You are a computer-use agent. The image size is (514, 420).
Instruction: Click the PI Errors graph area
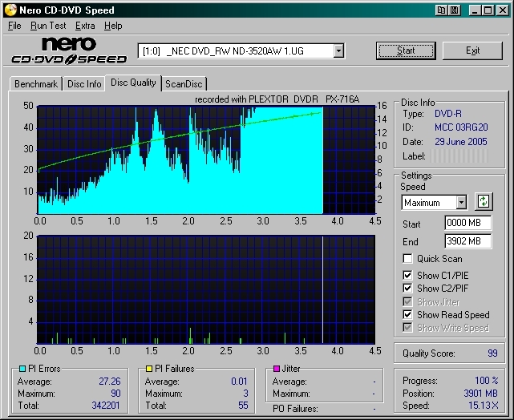click(206, 160)
